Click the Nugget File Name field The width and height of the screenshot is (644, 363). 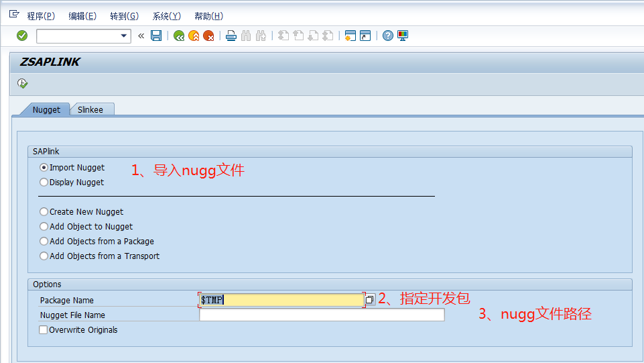click(x=322, y=315)
